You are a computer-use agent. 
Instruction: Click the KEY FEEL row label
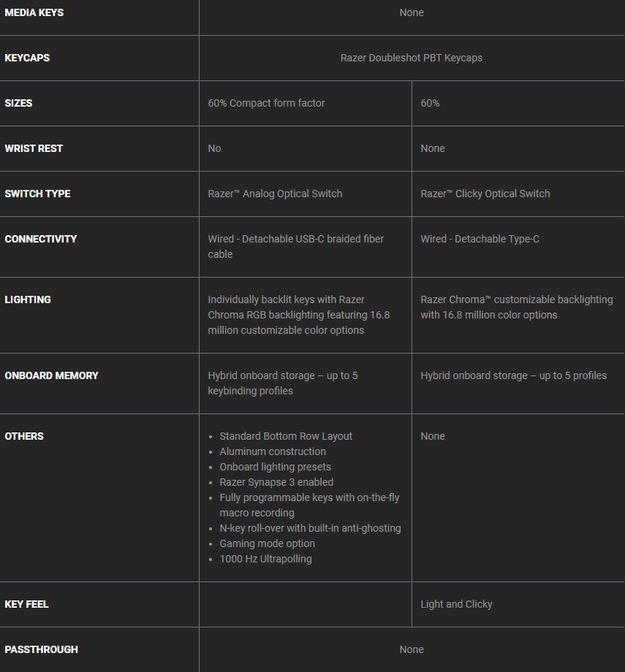pyautogui.click(x=26, y=604)
